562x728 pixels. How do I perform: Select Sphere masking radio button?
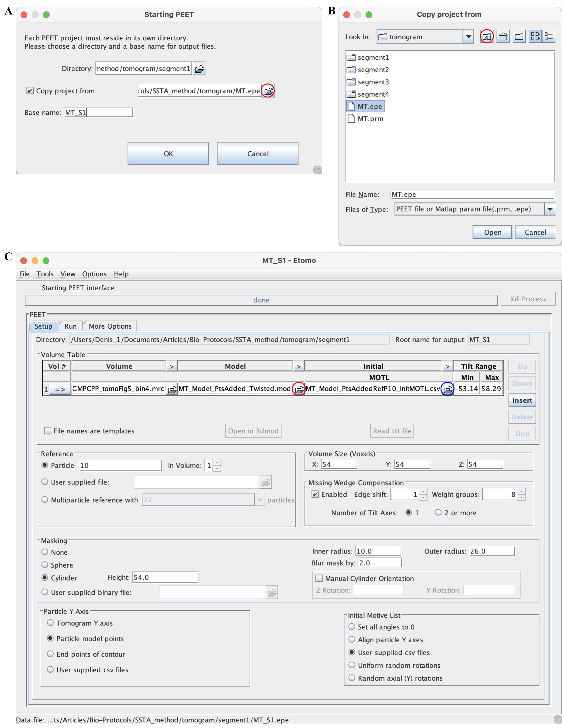(x=45, y=565)
